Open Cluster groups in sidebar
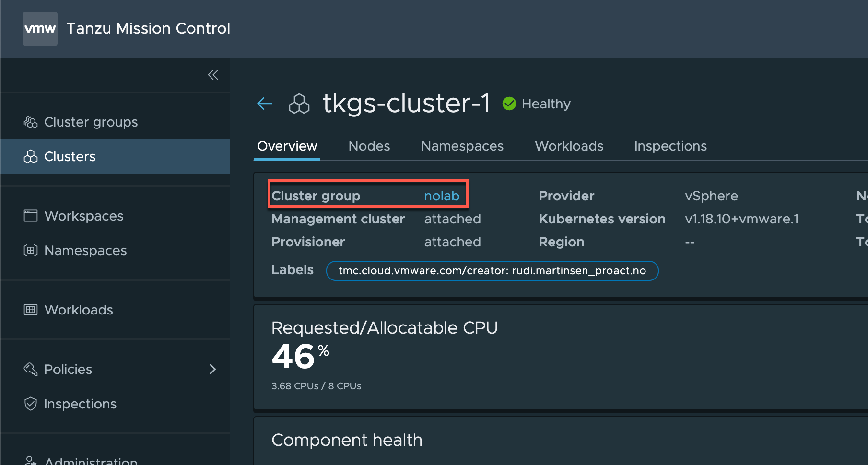 [115, 122]
